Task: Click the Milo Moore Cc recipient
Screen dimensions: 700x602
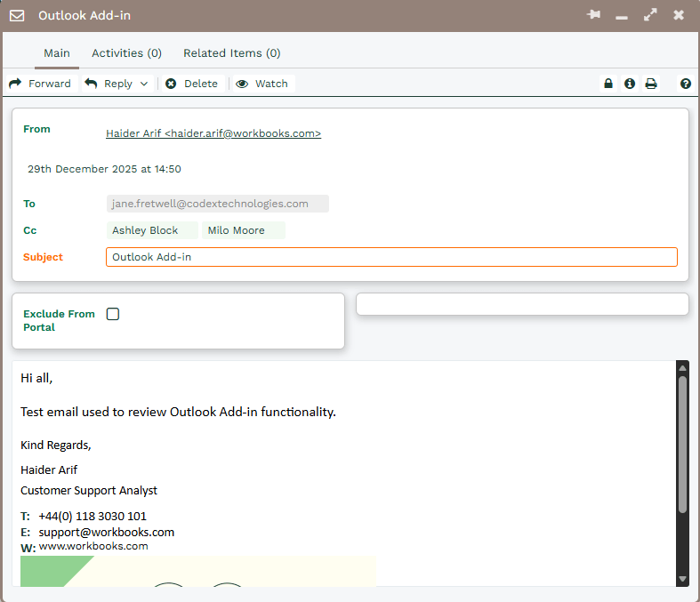Action: 237,230
